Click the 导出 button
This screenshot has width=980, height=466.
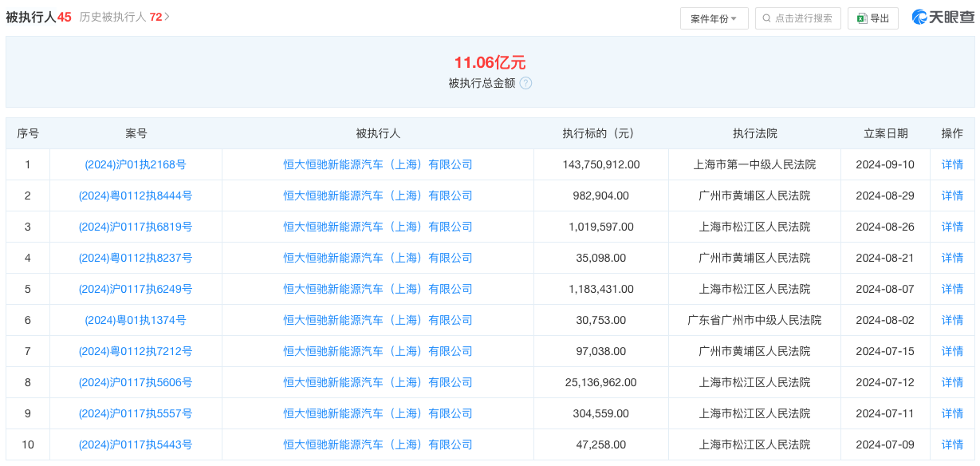coord(872,18)
